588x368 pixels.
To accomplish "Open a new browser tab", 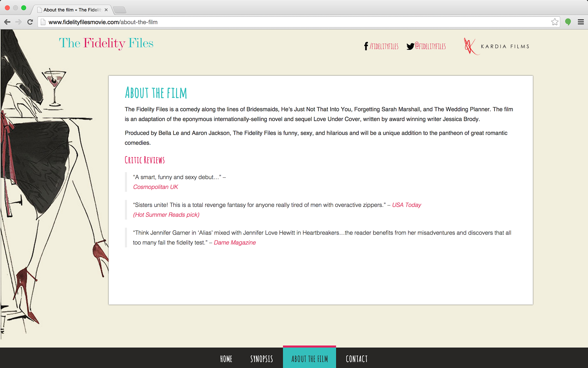I will point(120,10).
